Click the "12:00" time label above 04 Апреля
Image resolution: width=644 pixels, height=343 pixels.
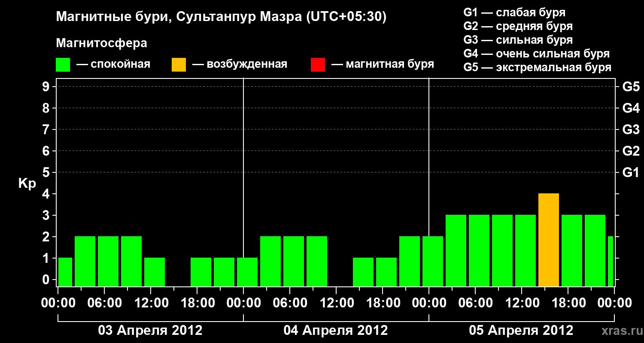coord(336,303)
